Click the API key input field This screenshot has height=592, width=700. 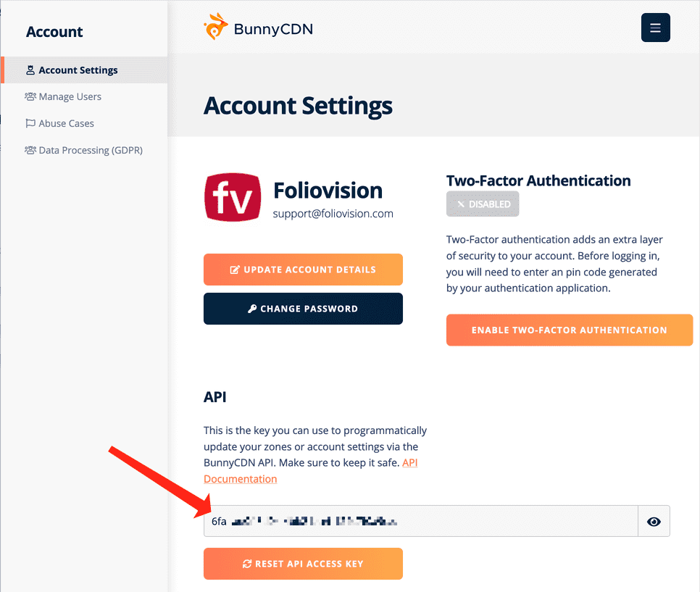(420, 521)
